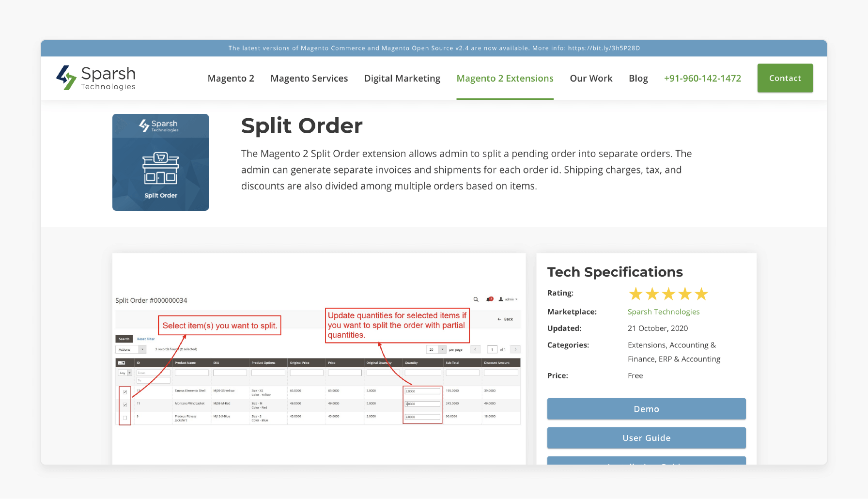Screen dimensions: 868x499
Task: Go to next grid page arrow
Action: (516, 349)
